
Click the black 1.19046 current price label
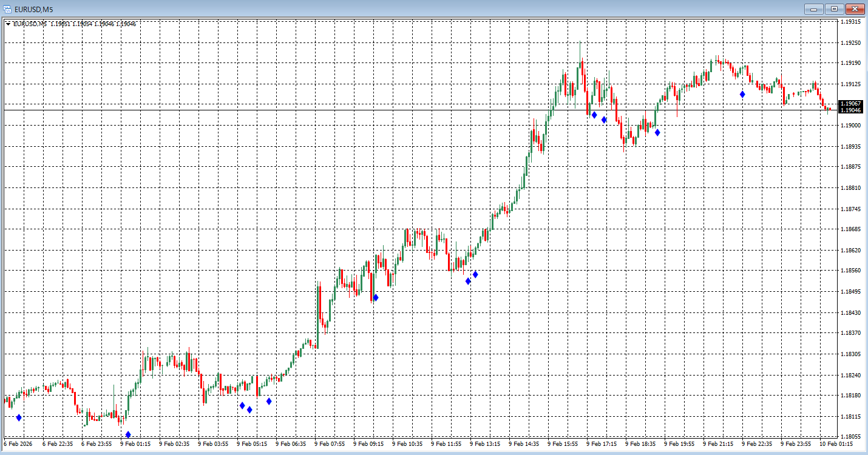point(852,110)
